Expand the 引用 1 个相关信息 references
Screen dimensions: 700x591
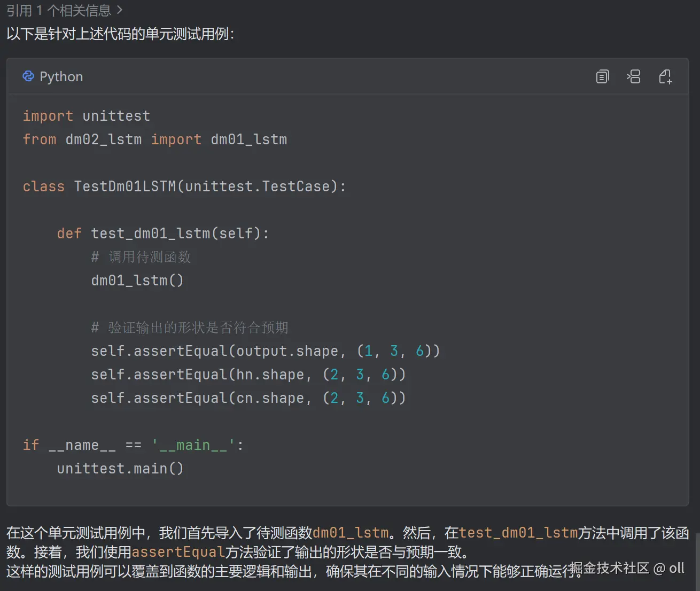click(65, 10)
